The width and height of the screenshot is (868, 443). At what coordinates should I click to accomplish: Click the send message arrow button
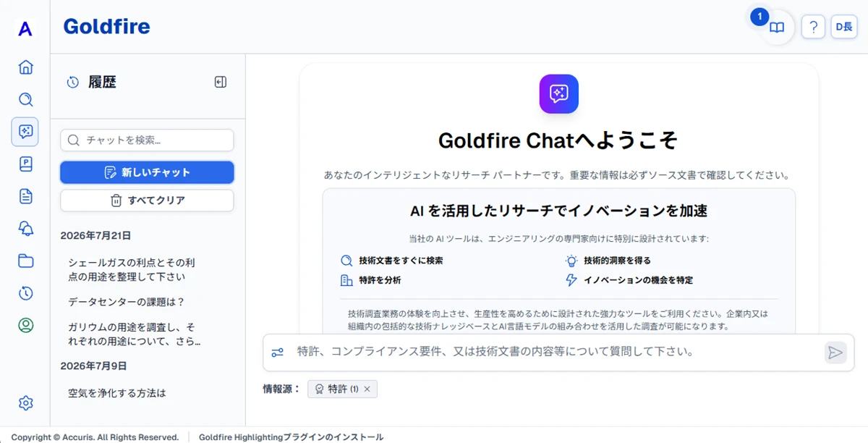pyautogui.click(x=835, y=353)
